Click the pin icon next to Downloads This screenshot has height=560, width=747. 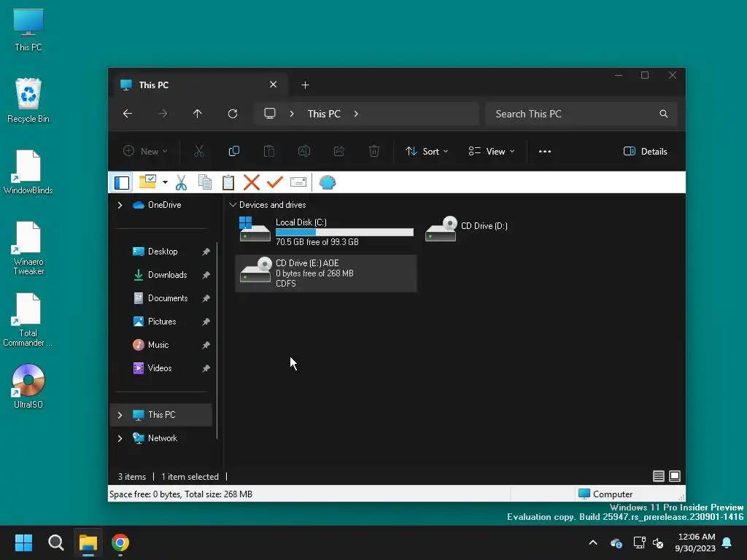(x=206, y=275)
